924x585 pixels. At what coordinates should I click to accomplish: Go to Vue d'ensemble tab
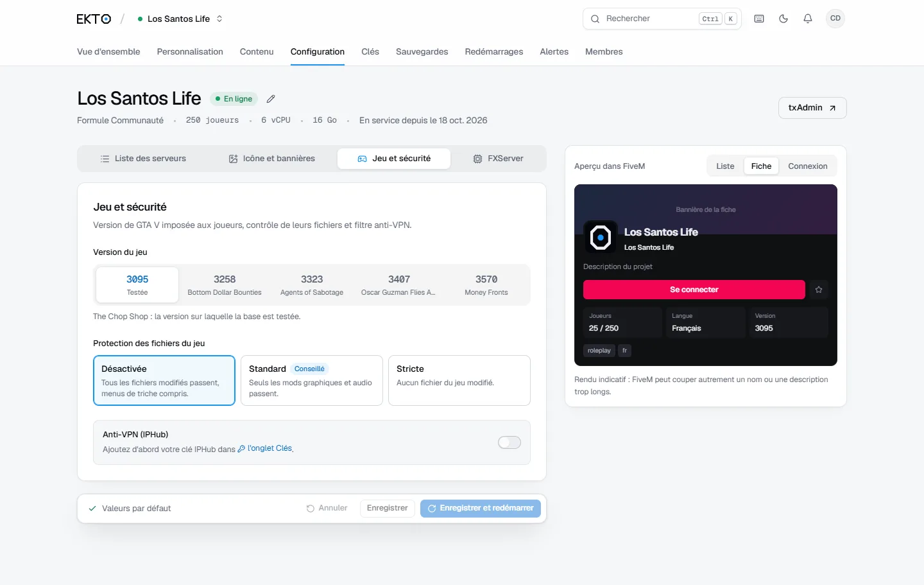[108, 51]
